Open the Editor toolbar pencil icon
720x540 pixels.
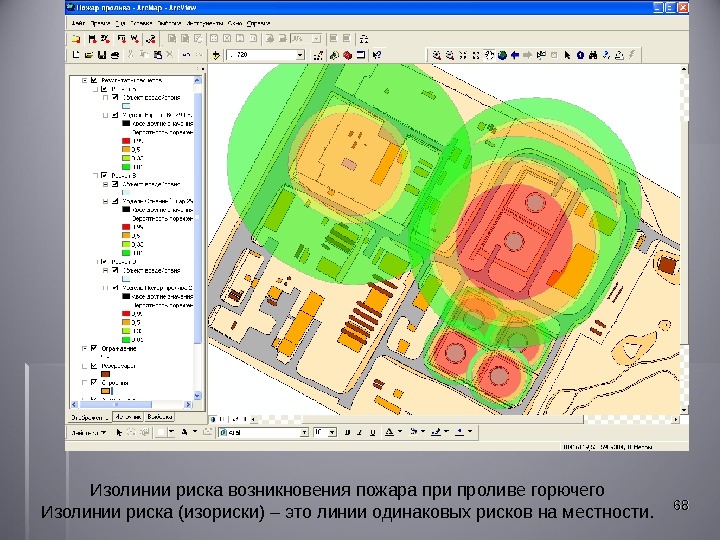318,55
